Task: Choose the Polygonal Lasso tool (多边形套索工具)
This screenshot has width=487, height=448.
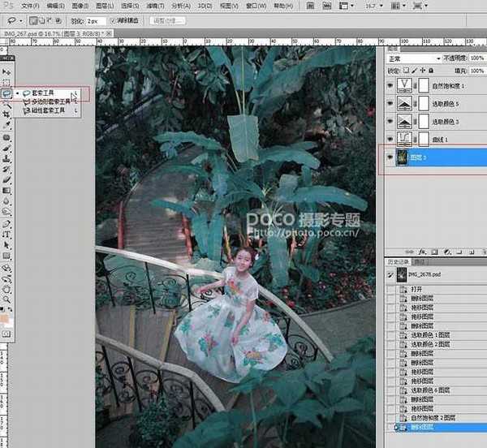Action: (x=47, y=102)
